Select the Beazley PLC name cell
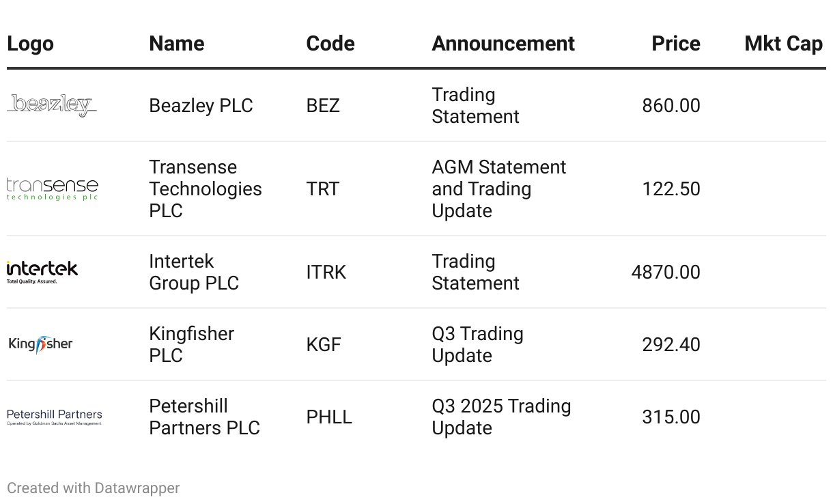Viewport: 833px width, 504px height. tap(201, 106)
